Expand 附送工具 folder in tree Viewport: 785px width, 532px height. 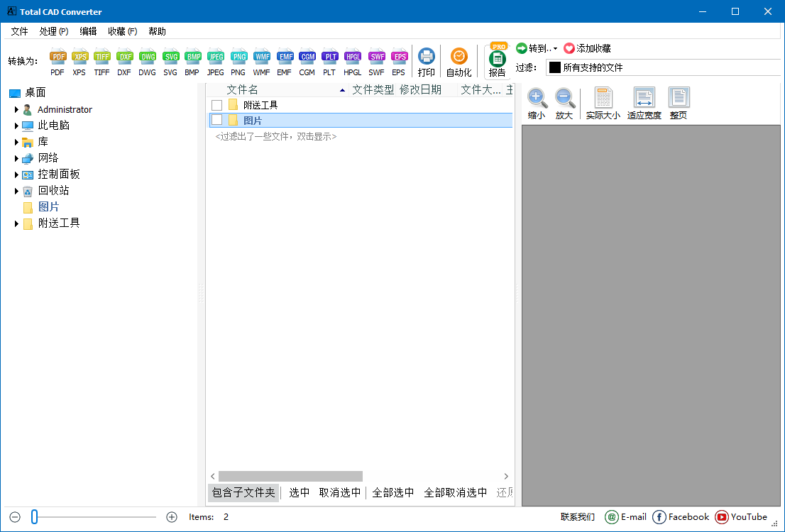pos(16,223)
